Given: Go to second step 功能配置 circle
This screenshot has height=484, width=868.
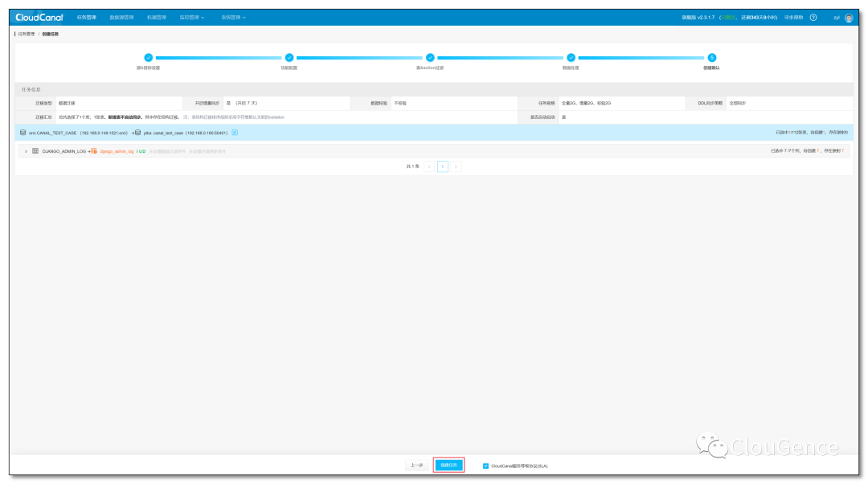Looking at the screenshot, I should (x=289, y=58).
